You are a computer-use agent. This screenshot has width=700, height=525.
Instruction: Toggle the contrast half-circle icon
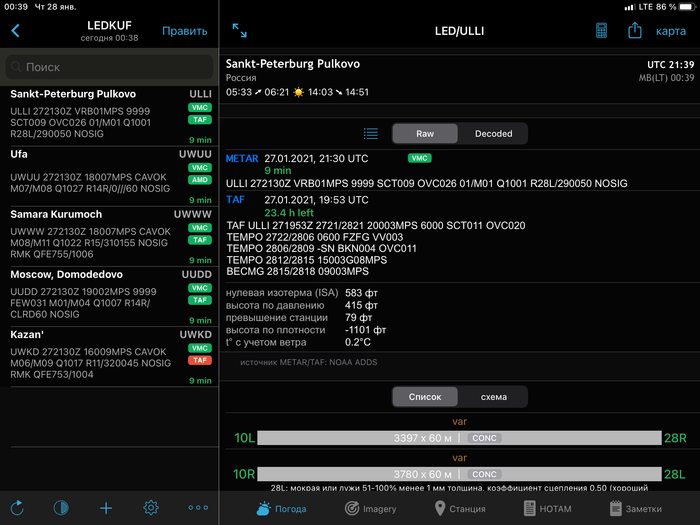pyautogui.click(x=61, y=508)
